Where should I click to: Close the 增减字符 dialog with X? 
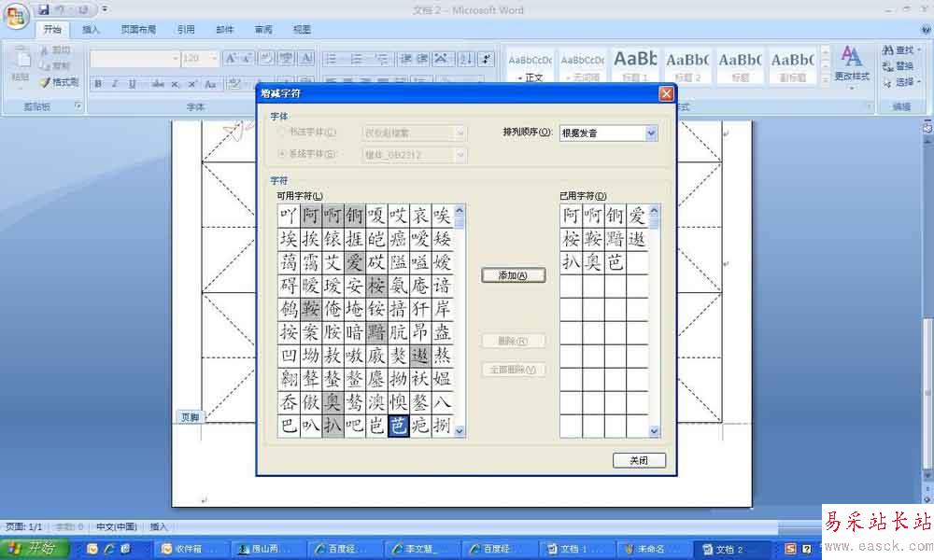(666, 93)
